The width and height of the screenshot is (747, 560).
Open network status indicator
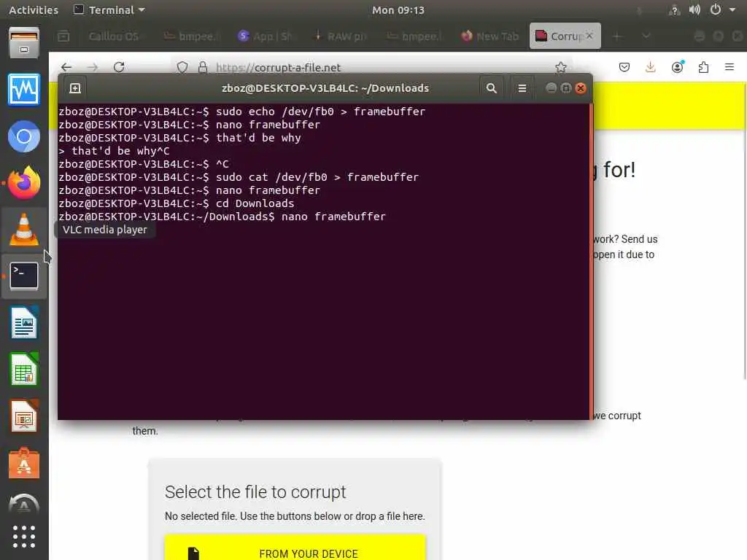coord(674,9)
